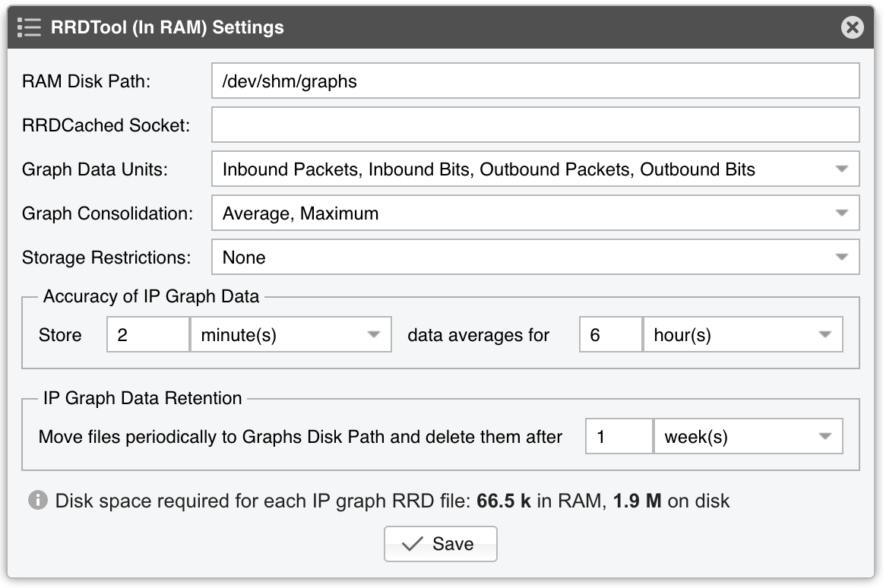The height and width of the screenshot is (588, 883).
Task: Focus the RRDCached Socket input field
Action: 535,125
